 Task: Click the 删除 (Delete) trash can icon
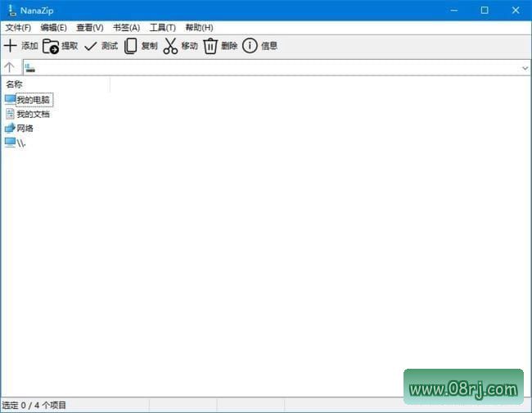[x=210, y=46]
